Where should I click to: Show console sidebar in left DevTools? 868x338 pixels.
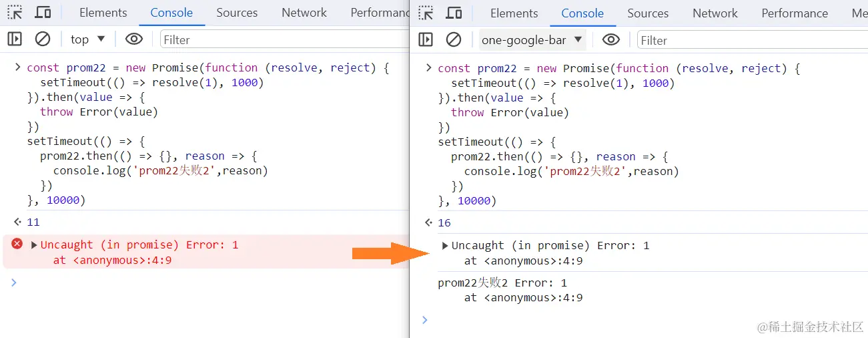[x=15, y=39]
